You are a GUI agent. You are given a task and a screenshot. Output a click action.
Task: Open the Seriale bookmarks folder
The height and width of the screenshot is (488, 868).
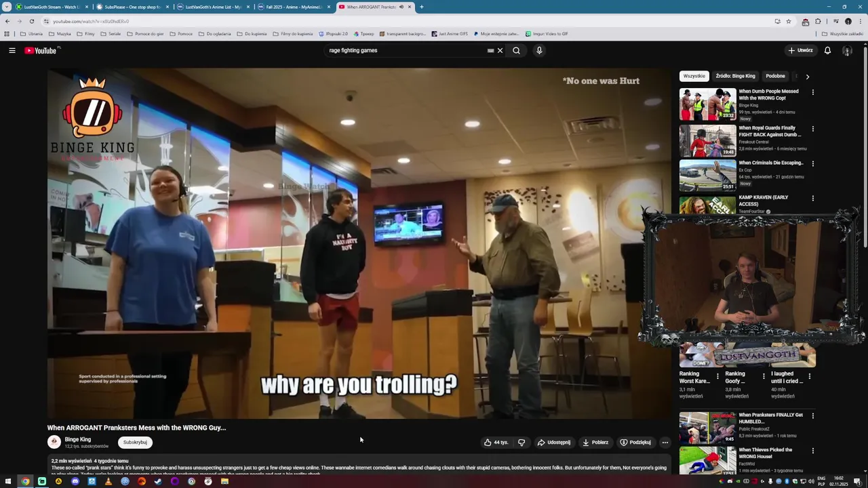[111, 33]
